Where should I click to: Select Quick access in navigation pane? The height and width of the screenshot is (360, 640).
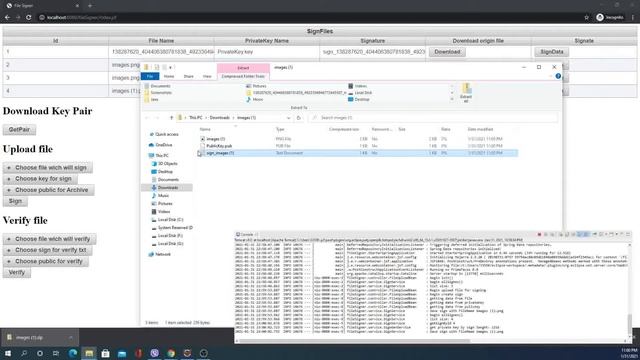(167, 134)
